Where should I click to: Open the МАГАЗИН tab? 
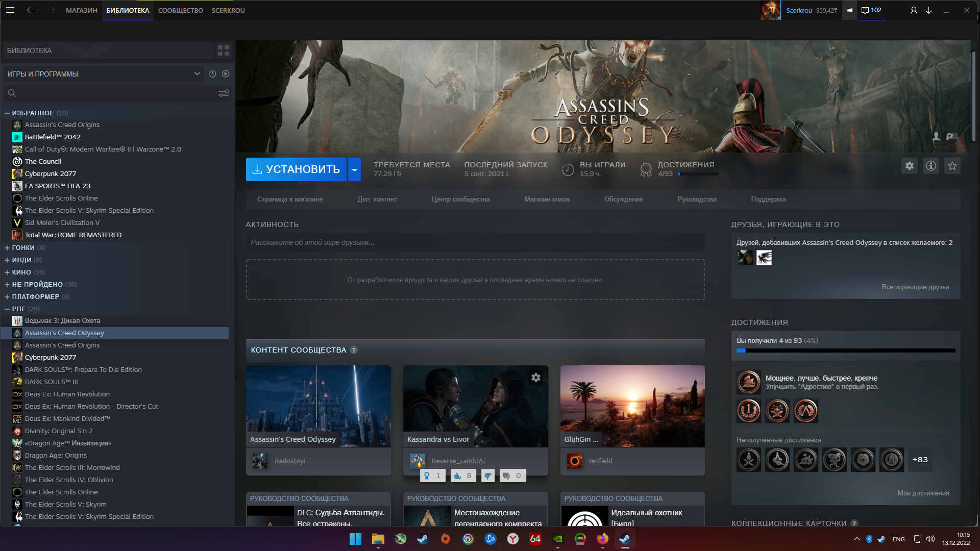tap(82, 10)
